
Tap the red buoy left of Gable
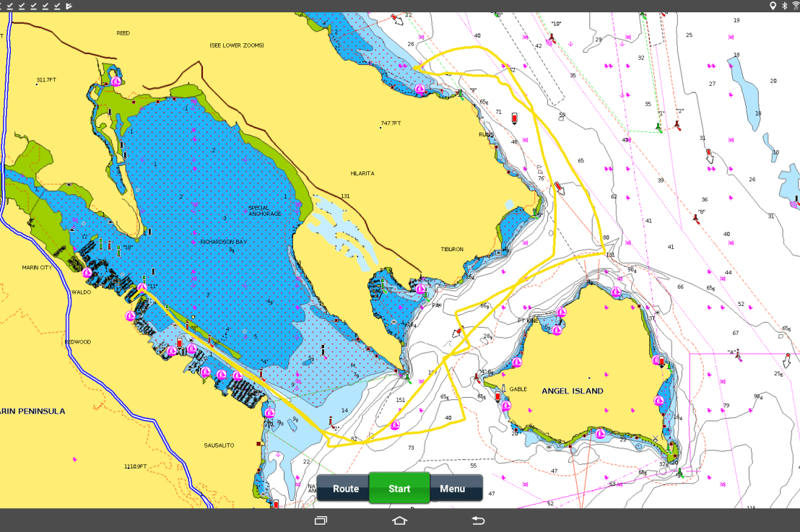point(497,396)
